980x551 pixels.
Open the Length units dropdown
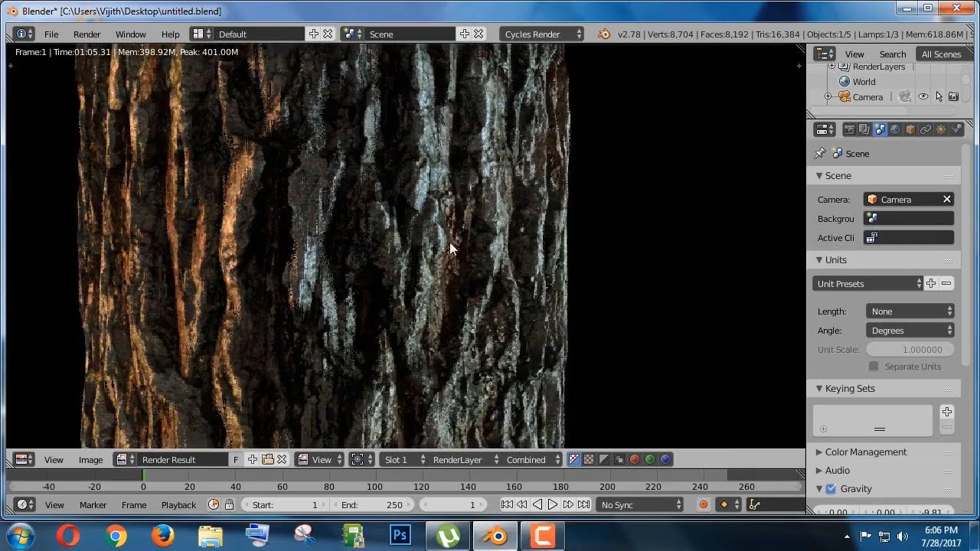(910, 311)
